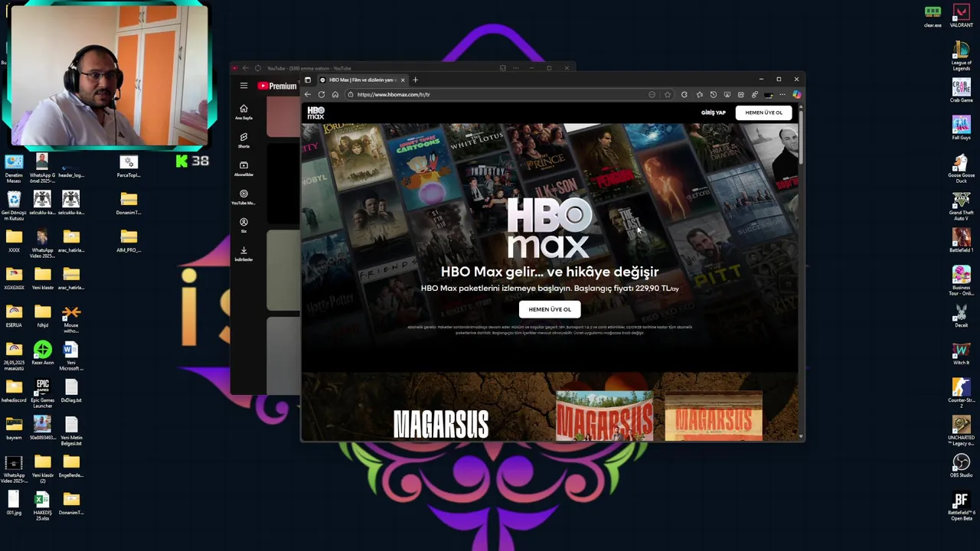The width and height of the screenshot is (980, 551).
Task: Select the hehediscord folder icon
Action: tap(14, 390)
